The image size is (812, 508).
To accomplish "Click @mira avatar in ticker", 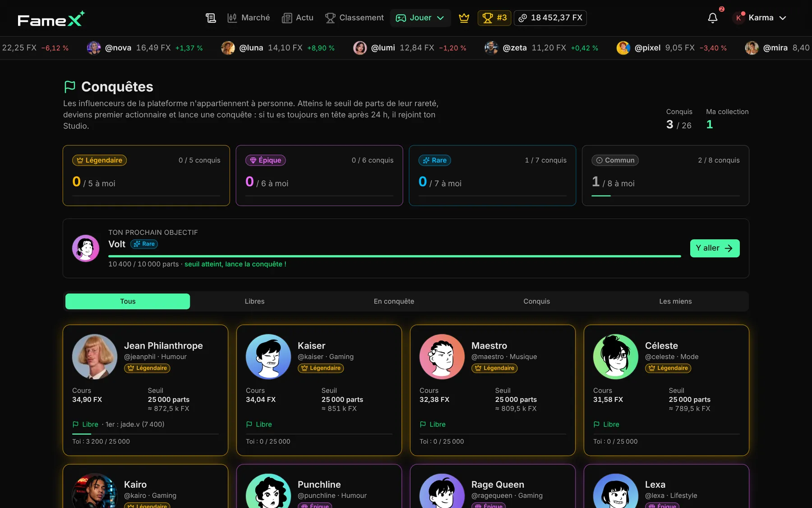I will 752,48.
